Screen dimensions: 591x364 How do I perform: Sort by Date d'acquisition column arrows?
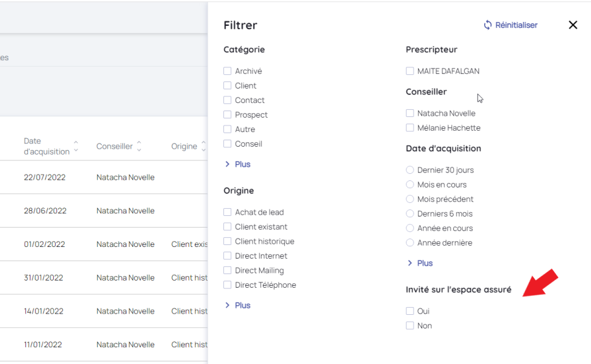76,147
